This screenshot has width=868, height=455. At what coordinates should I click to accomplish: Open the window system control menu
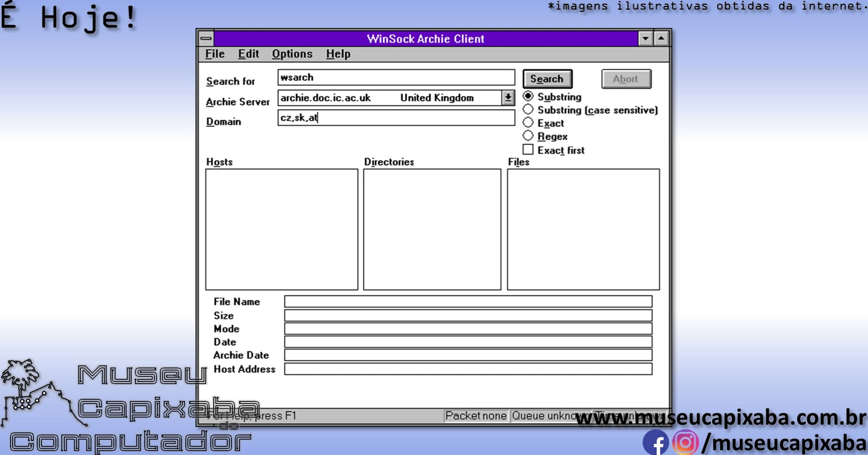click(206, 39)
